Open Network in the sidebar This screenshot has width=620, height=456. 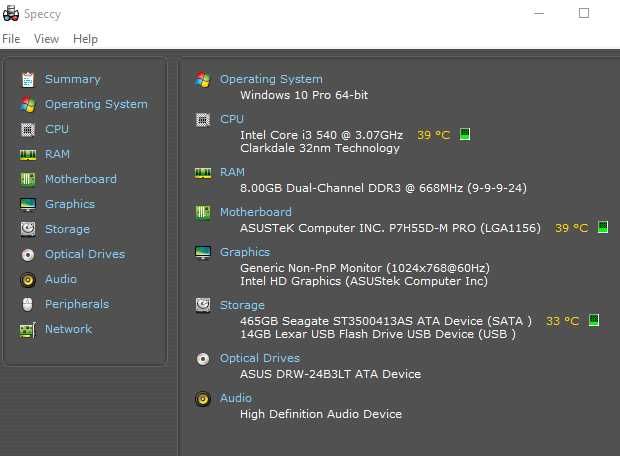point(68,329)
